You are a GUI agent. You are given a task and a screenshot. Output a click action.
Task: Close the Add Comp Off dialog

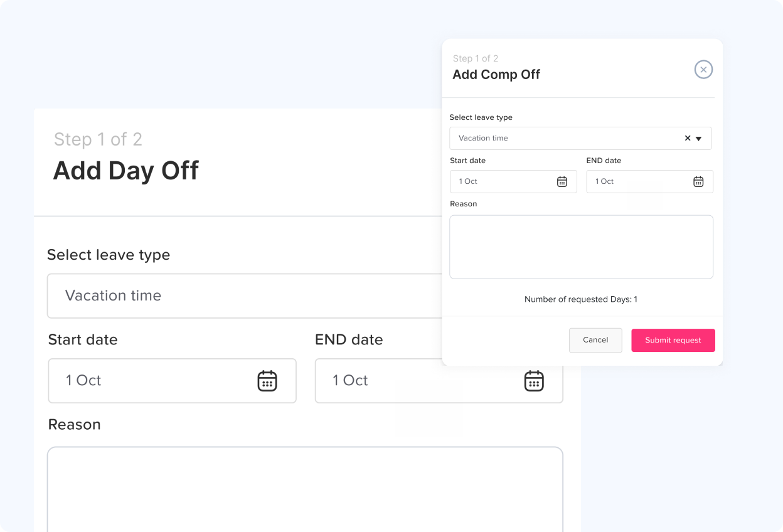click(x=703, y=70)
